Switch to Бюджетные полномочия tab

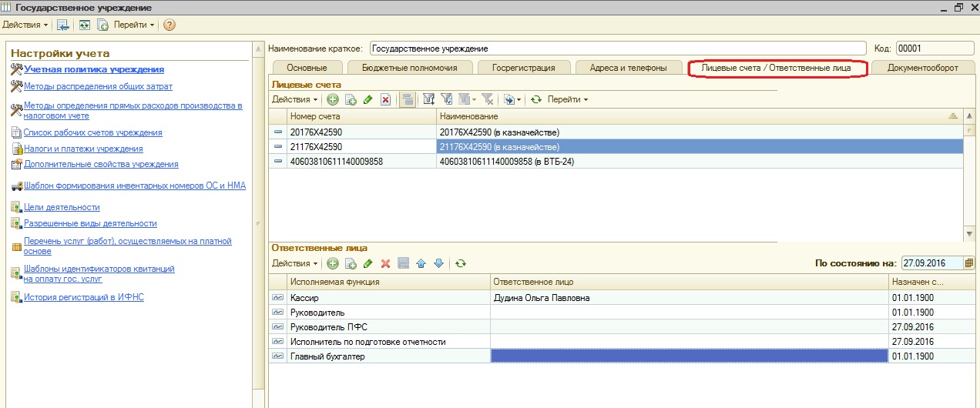[x=410, y=68]
